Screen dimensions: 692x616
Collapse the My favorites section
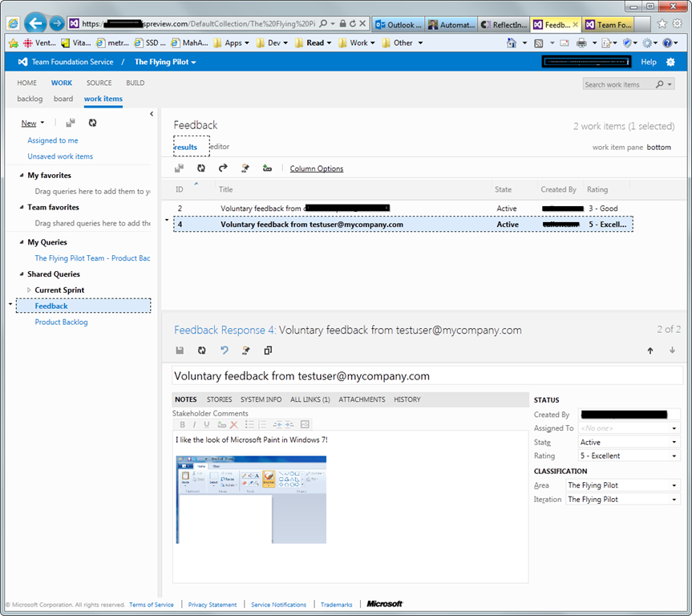pyautogui.click(x=21, y=175)
